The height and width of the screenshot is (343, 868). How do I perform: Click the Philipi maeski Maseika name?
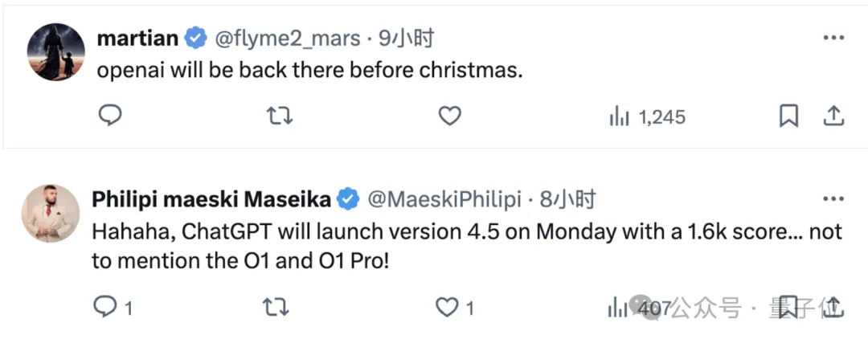211,199
